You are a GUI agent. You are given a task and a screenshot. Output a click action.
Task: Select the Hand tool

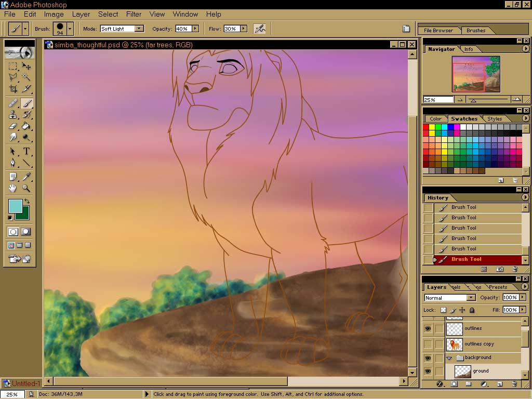(x=13, y=189)
